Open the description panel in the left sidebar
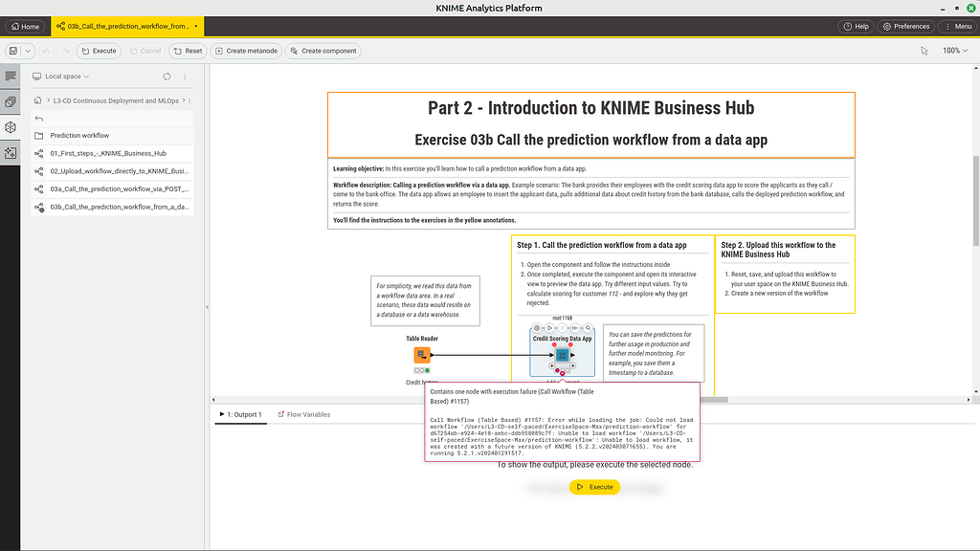Image resolution: width=980 pixels, height=551 pixels. tap(10, 76)
